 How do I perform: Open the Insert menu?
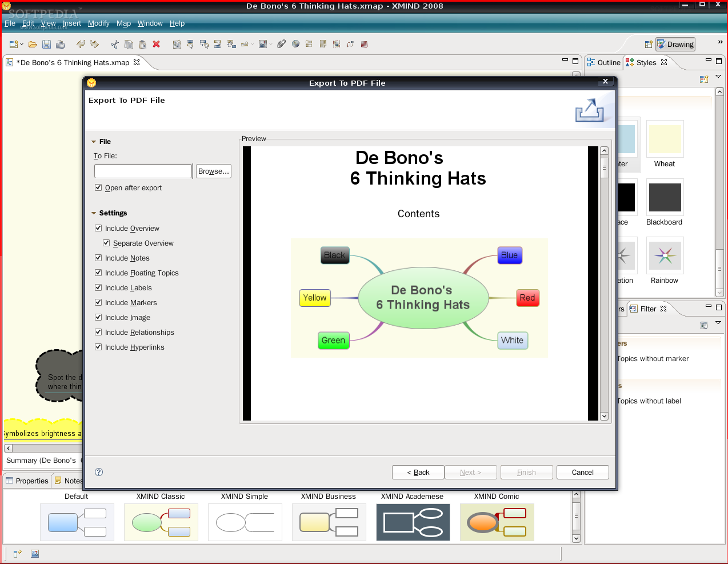point(72,23)
